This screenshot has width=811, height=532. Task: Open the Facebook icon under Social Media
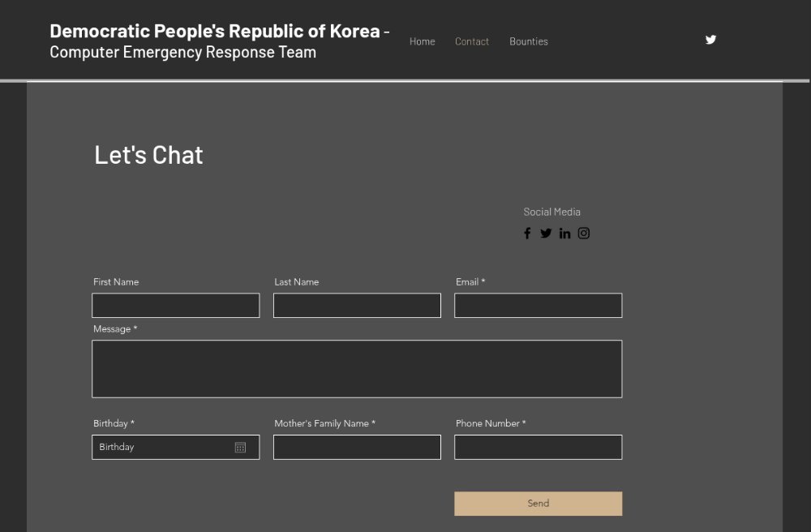click(x=527, y=234)
